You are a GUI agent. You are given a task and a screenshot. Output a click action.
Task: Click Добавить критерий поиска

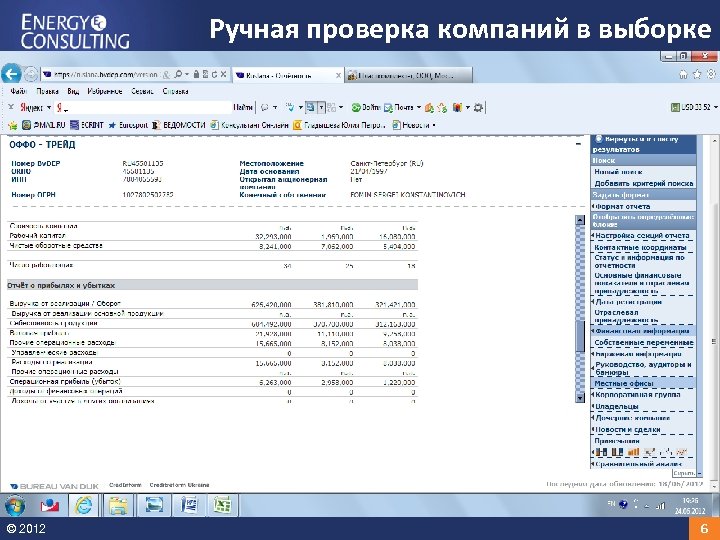tap(644, 183)
